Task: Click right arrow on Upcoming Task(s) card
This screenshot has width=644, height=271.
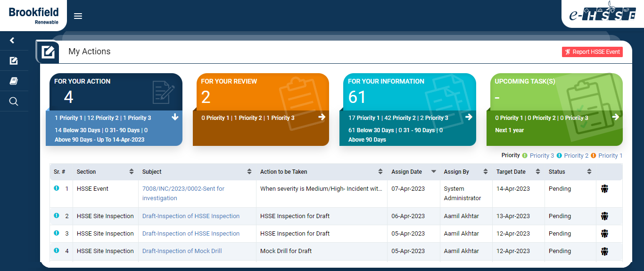Action: [x=616, y=117]
